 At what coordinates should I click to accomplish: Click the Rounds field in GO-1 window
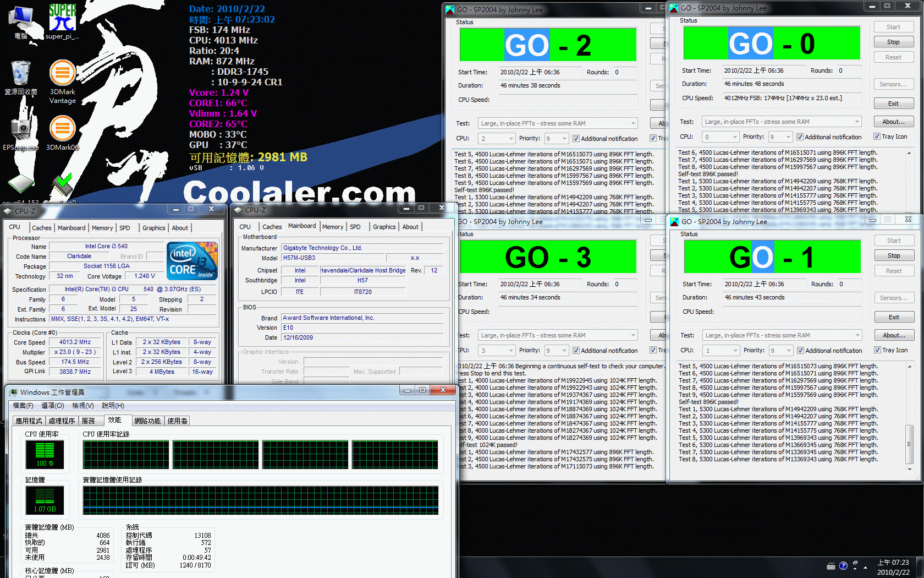click(849, 284)
